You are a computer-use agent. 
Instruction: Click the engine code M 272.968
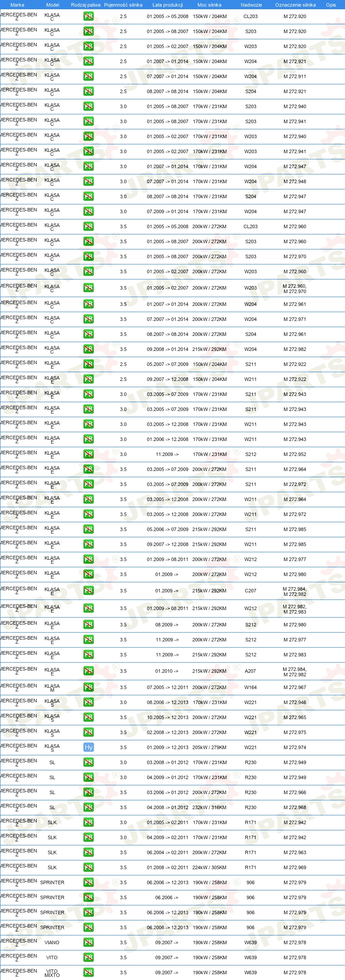[295, 807]
